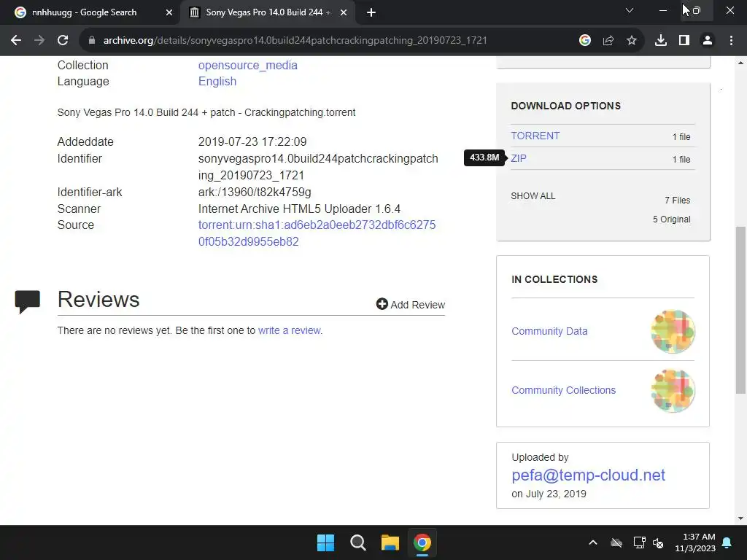Close the nnhhuugg Google Search tab
Viewport: 747px width, 560px height.
[169, 12]
